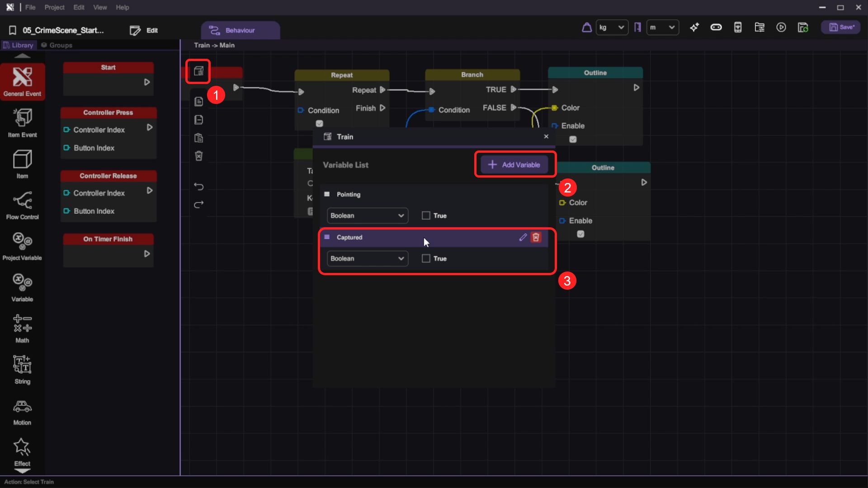The image size is (868, 488).
Task: Open the Captured Boolean type dropdown
Action: click(x=367, y=258)
